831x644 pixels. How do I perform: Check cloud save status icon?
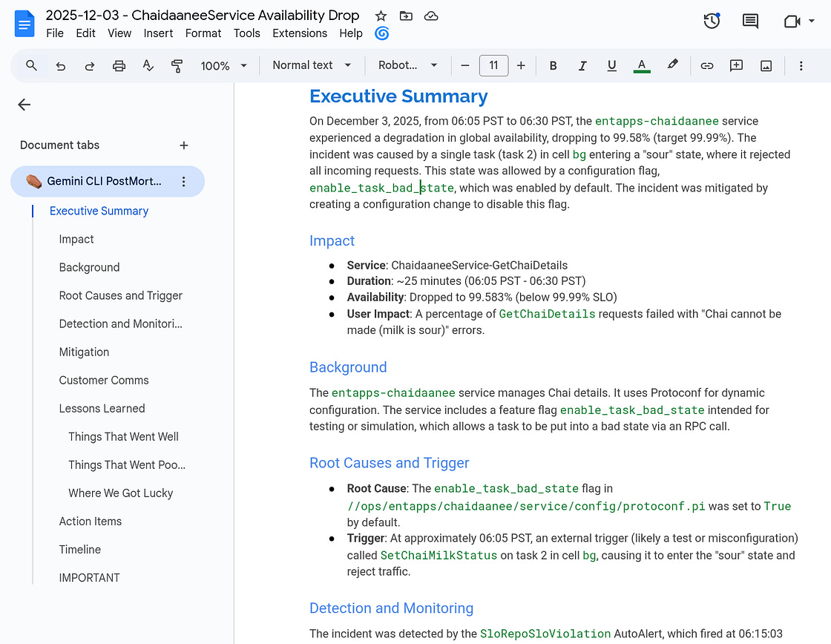[x=431, y=16]
